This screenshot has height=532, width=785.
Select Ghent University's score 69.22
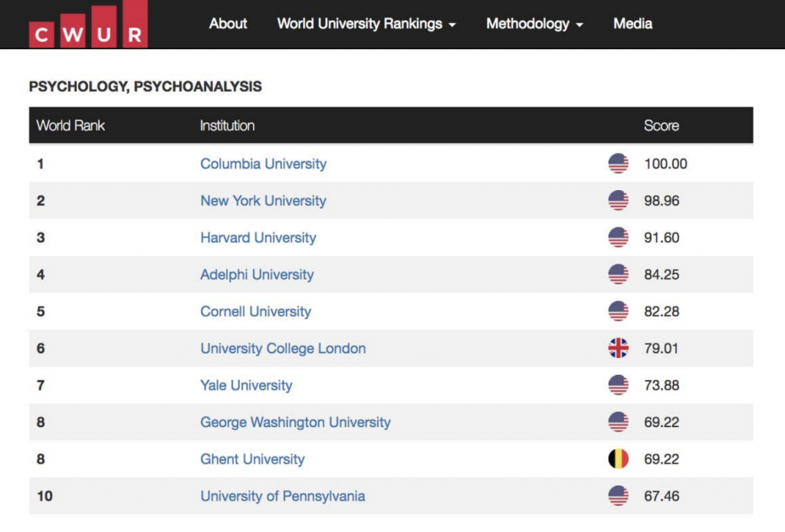pos(662,459)
